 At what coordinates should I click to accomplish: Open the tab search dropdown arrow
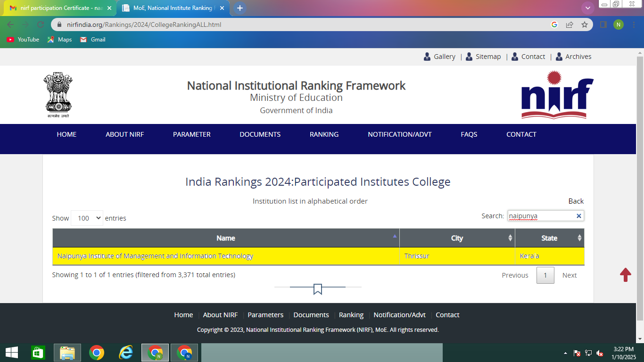(587, 8)
